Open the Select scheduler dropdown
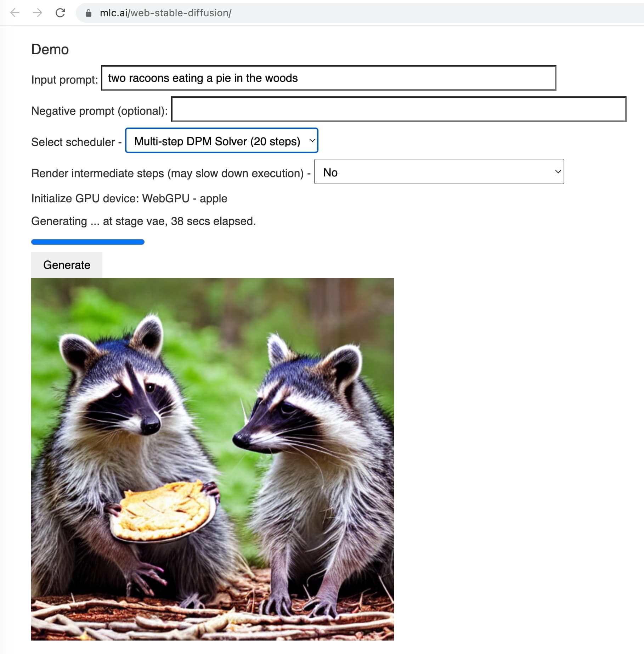The image size is (644, 654). (222, 141)
